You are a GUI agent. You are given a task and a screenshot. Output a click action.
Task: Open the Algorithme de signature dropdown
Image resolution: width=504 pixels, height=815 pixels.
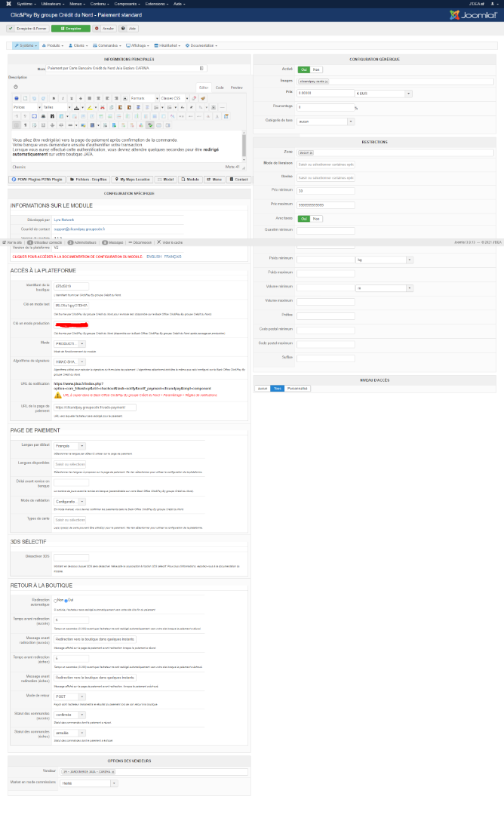click(x=69, y=361)
